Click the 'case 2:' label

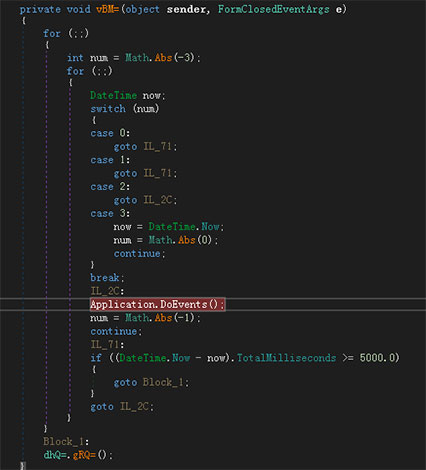click(110, 187)
